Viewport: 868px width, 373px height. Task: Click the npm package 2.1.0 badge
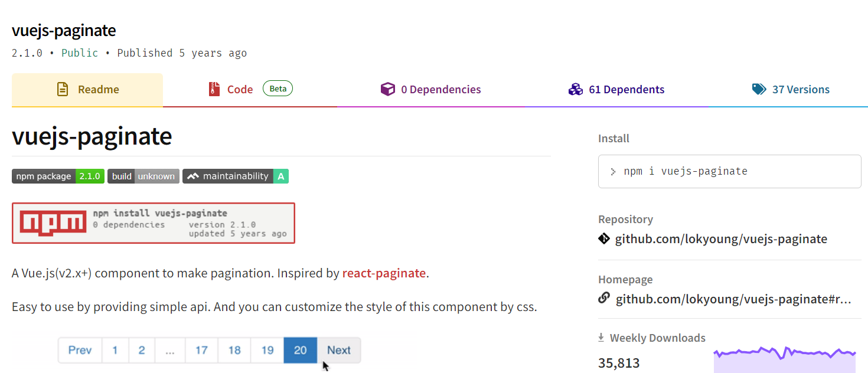[58, 176]
